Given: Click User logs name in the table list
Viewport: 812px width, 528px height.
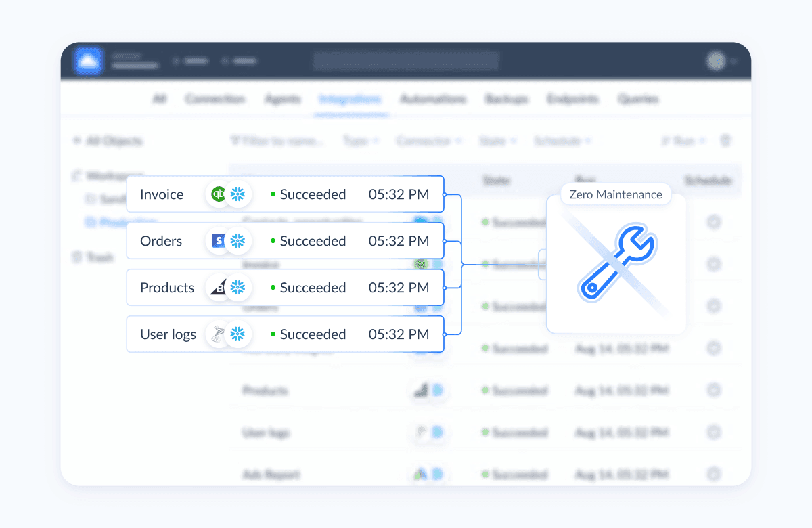Looking at the screenshot, I should [266, 433].
